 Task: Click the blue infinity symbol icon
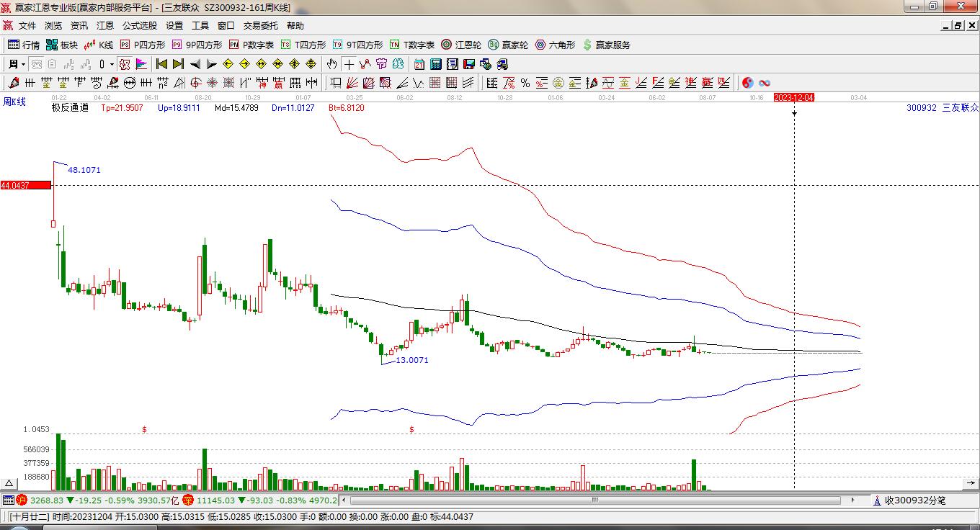coord(765,83)
